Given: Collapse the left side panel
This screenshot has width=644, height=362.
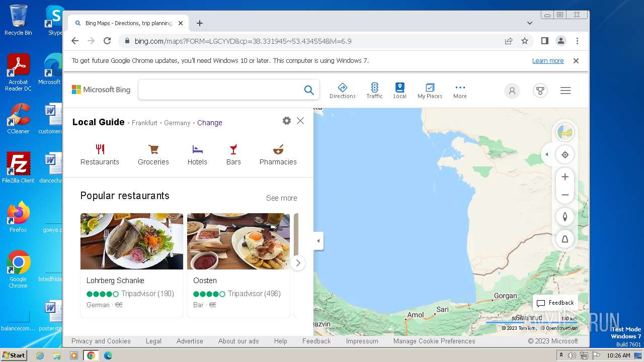Looking at the screenshot, I should 318,241.
